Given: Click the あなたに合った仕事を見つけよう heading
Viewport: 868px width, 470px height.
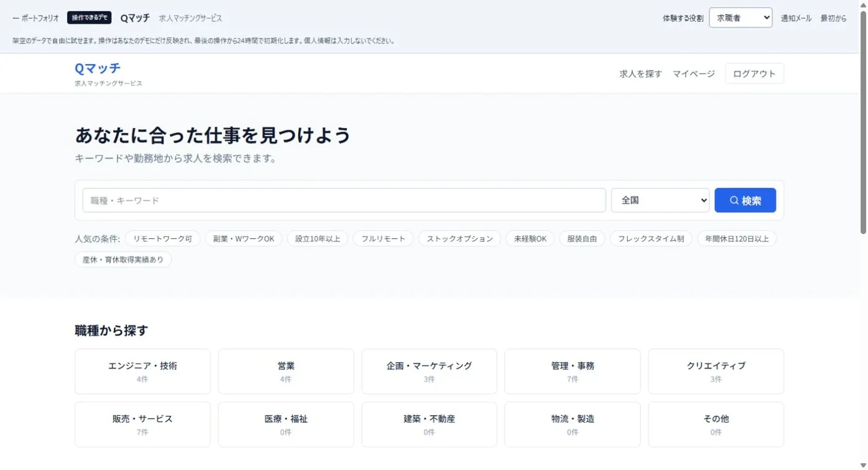Looking at the screenshot, I should click(x=213, y=135).
